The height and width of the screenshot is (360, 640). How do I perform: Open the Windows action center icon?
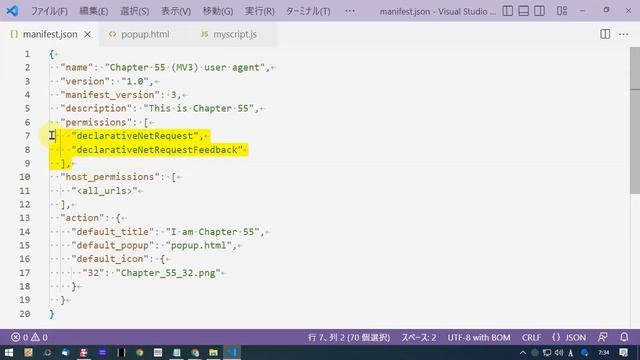[x=623, y=353]
